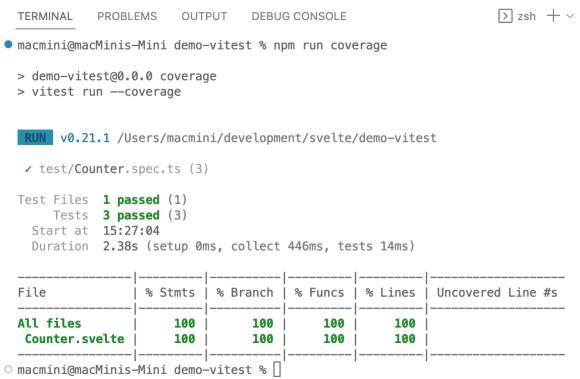Click the RUN badge in output
Screen dimensions: 580x379
pyautogui.click(x=35, y=138)
